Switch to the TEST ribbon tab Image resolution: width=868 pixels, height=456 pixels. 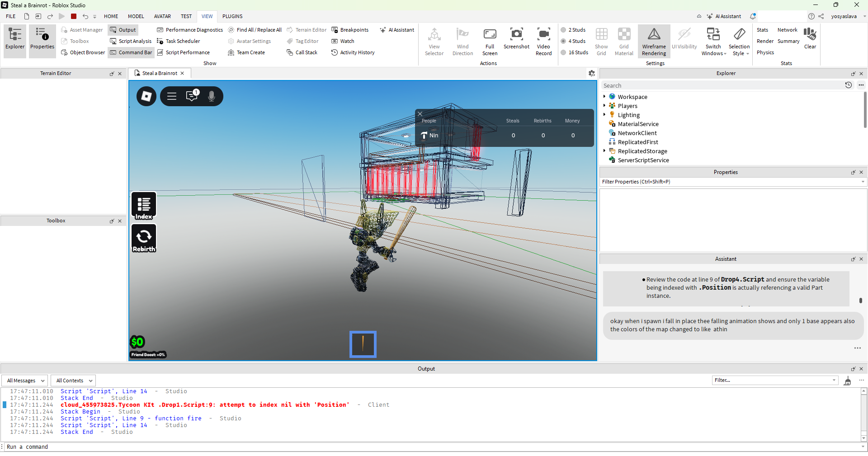186,16
